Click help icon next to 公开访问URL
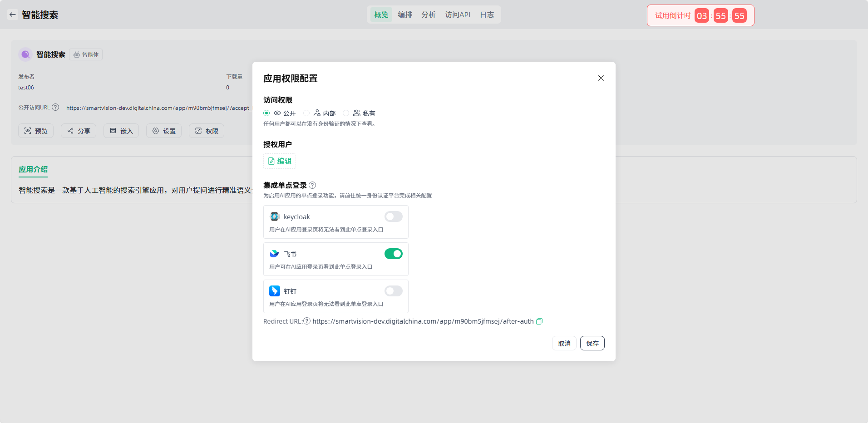The height and width of the screenshot is (423, 868). click(x=55, y=108)
